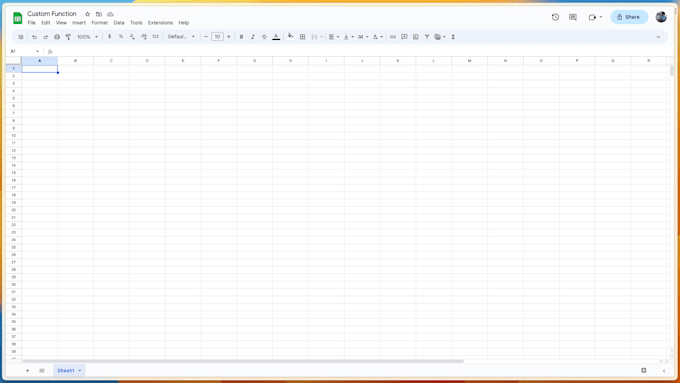The width and height of the screenshot is (680, 383).
Task: Click the Name box showing A1
Action: pos(24,51)
